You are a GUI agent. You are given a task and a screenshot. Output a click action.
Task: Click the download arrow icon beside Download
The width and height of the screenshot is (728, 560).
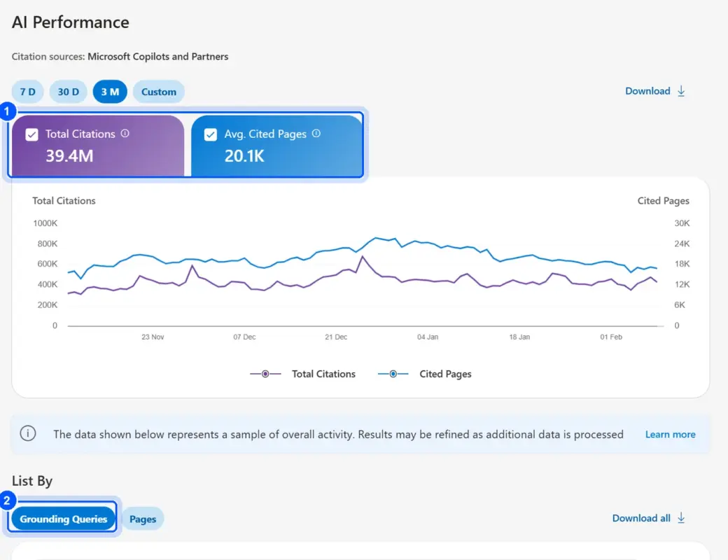click(x=681, y=91)
